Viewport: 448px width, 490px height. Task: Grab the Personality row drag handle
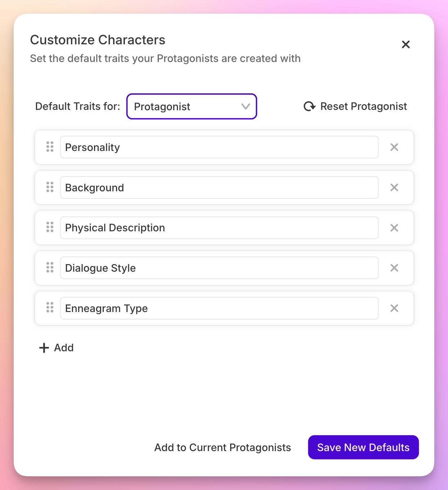tap(50, 147)
